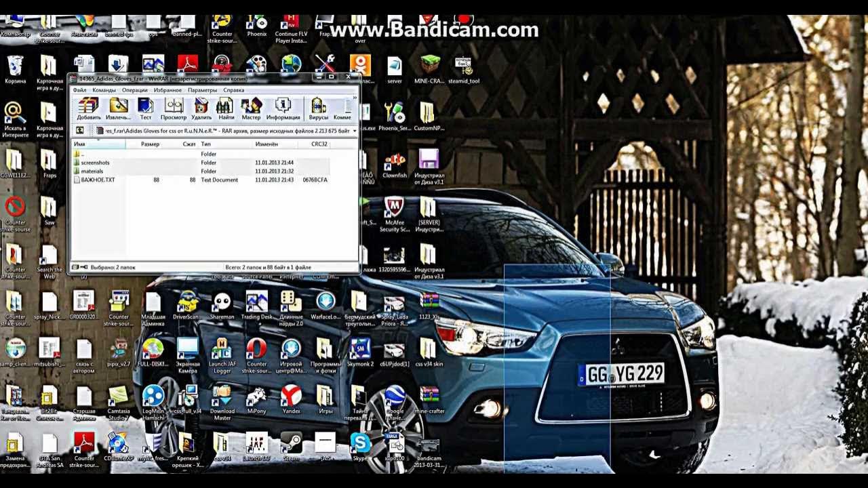Open the Файл menu
The width and height of the screenshot is (868, 488).
click(80, 90)
